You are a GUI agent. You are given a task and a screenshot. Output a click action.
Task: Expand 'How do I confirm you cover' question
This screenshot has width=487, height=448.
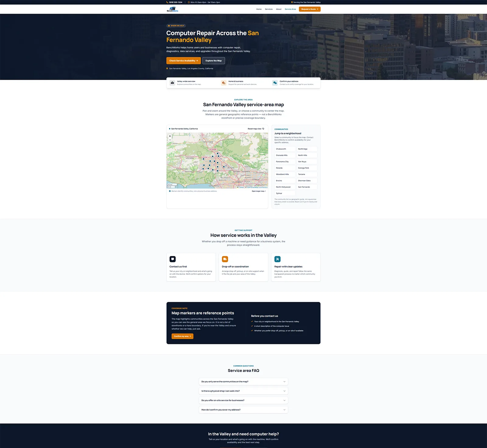(243, 410)
